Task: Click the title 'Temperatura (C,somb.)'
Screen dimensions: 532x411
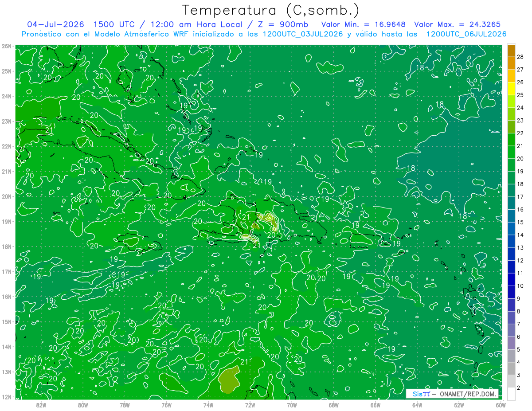Action: pyautogui.click(x=271, y=10)
